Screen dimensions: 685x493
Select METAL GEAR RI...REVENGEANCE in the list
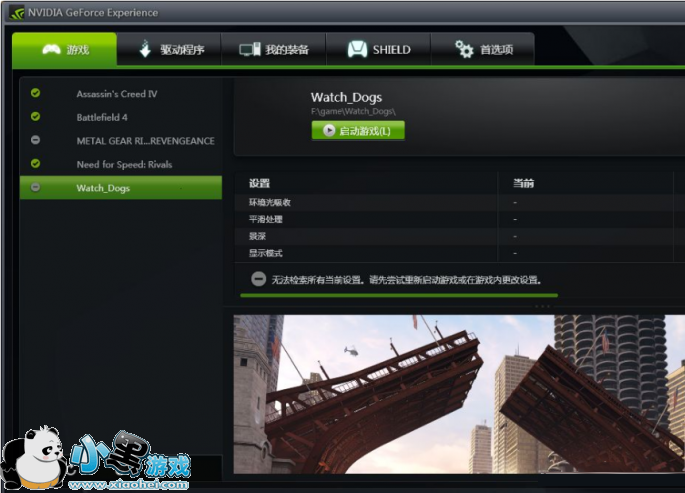pyautogui.click(x=121, y=141)
